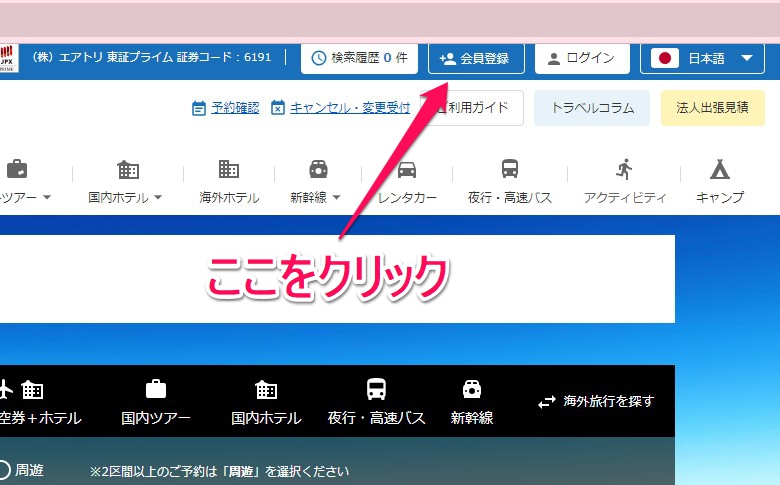This screenshot has height=485, width=780.
Task: Click the 法人出張見積 button
Action: 712,108
